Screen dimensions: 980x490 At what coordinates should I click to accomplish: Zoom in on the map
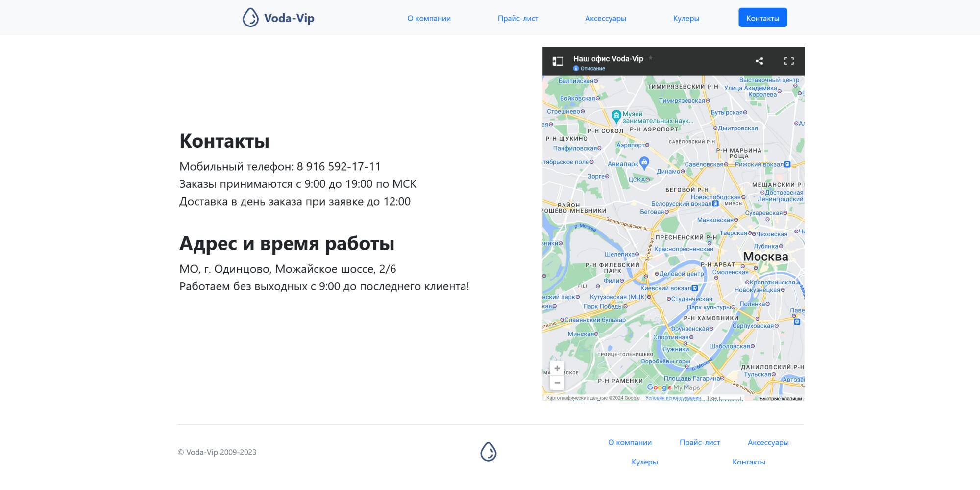point(557,368)
